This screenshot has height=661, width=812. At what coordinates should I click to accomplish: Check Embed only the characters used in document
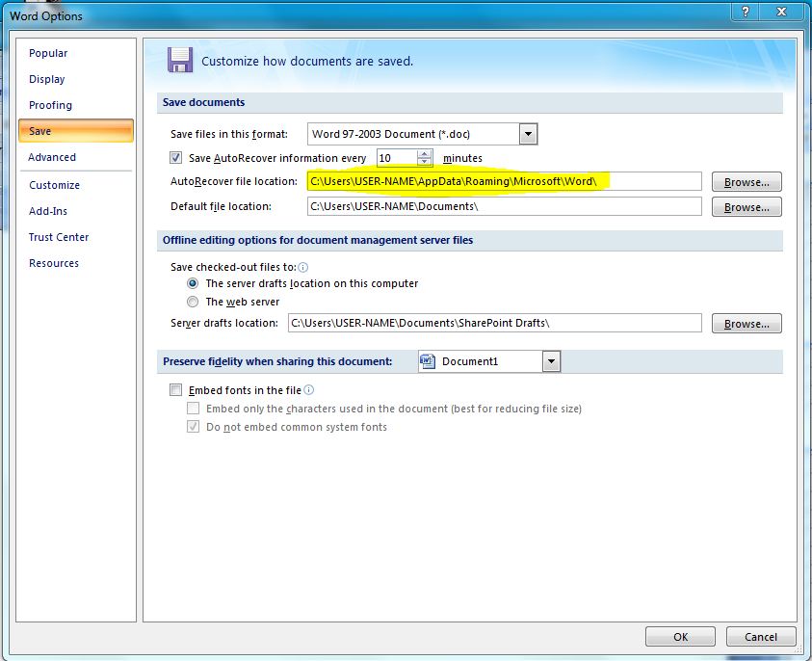[193, 408]
